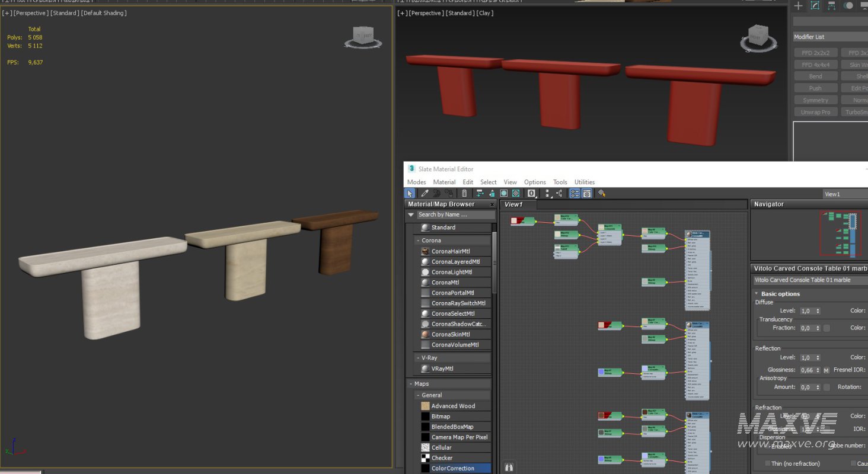
Task: Click the Glossiness map M button
Action: [x=826, y=370]
